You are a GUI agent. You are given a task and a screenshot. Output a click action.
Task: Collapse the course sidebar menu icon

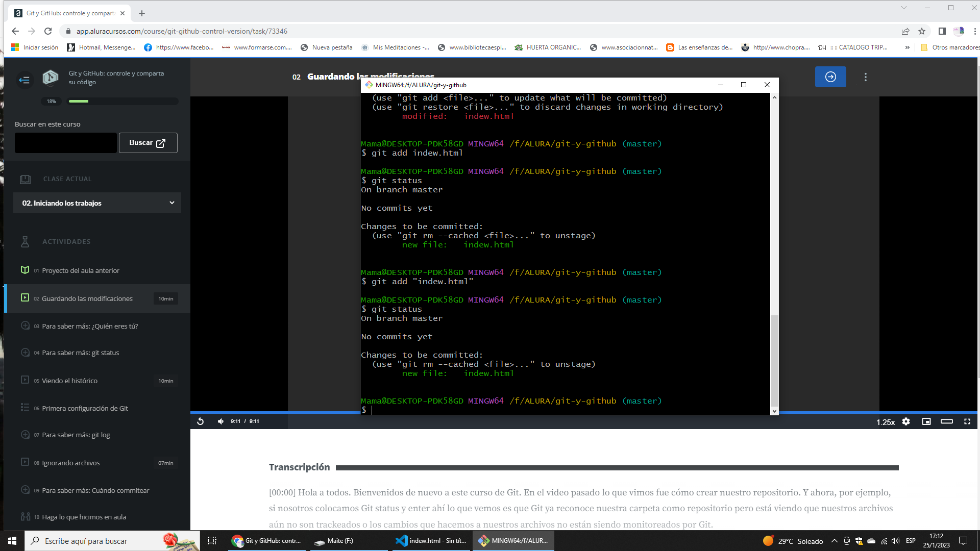tap(24, 80)
